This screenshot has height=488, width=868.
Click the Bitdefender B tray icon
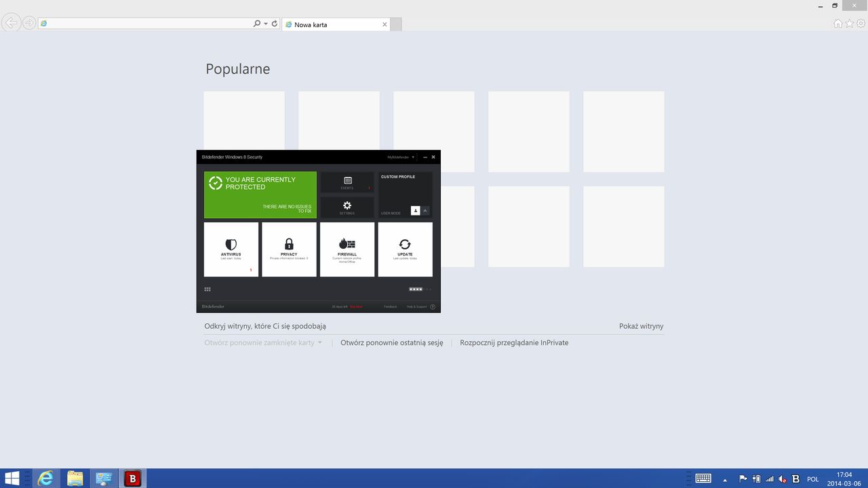tap(796, 479)
